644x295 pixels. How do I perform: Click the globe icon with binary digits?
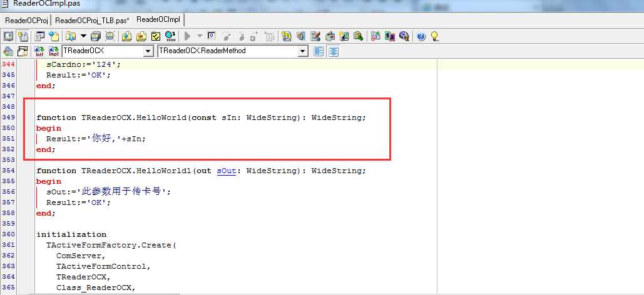(x=170, y=36)
